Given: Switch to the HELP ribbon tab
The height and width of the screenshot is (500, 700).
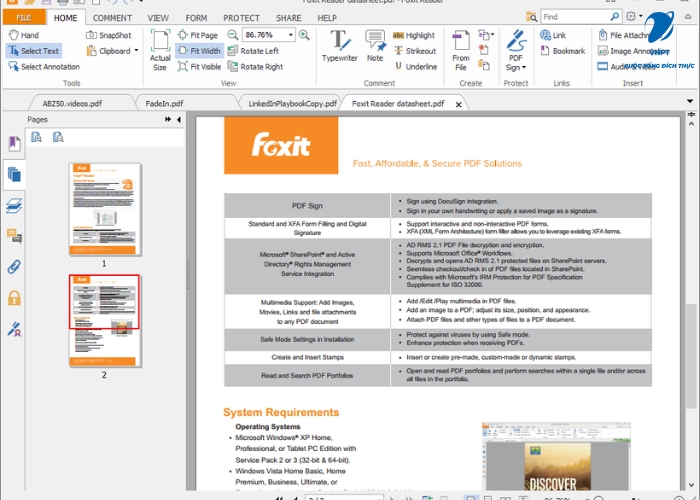Looking at the screenshot, I should tap(327, 18).
